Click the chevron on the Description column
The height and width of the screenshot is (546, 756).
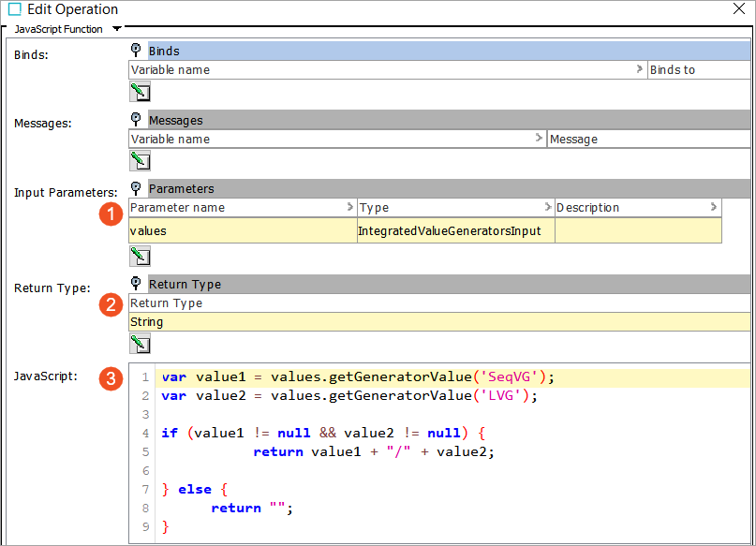coord(714,207)
